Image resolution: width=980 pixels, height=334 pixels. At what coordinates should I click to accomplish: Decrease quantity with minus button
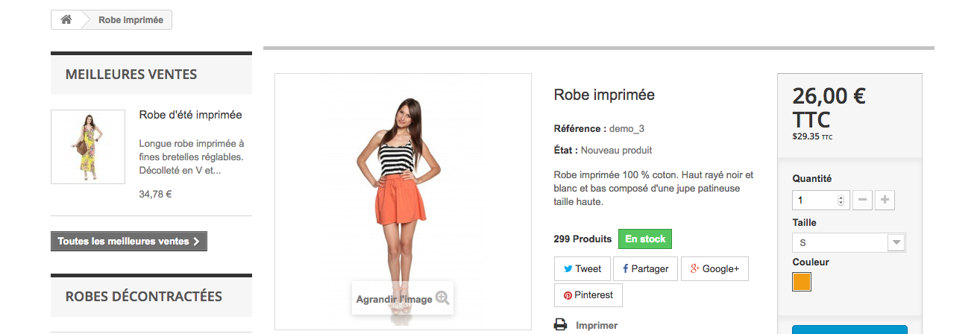862,201
